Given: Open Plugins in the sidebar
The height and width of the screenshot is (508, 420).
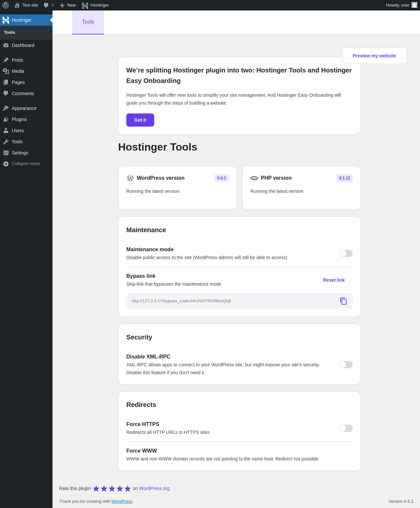Looking at the screenshot, I should (19, 119).
